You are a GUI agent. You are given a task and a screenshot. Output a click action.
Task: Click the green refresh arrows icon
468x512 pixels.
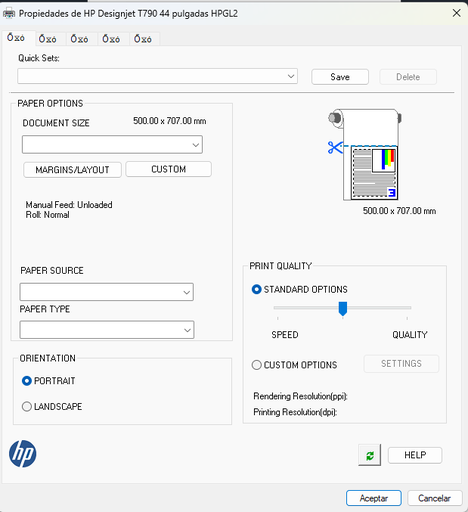pyautogui.click(x=369, y=455)
